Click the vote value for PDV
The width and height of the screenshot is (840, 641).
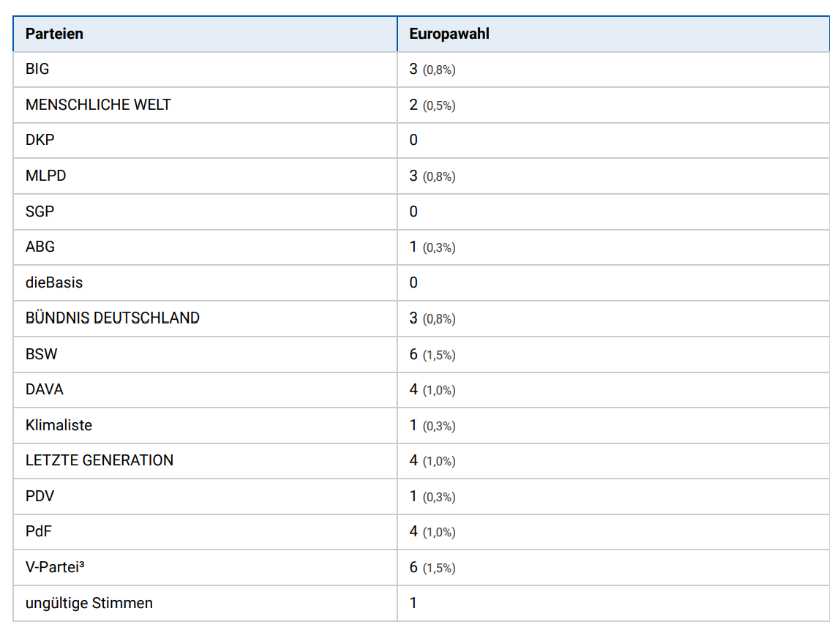pos(432,496)
